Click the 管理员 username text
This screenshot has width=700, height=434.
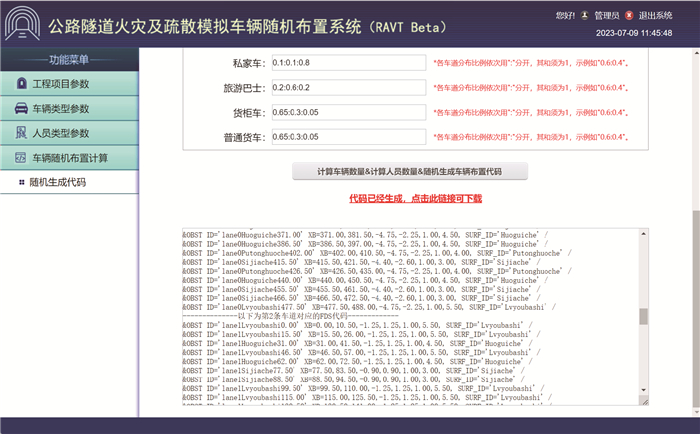(x=606, y=16)
